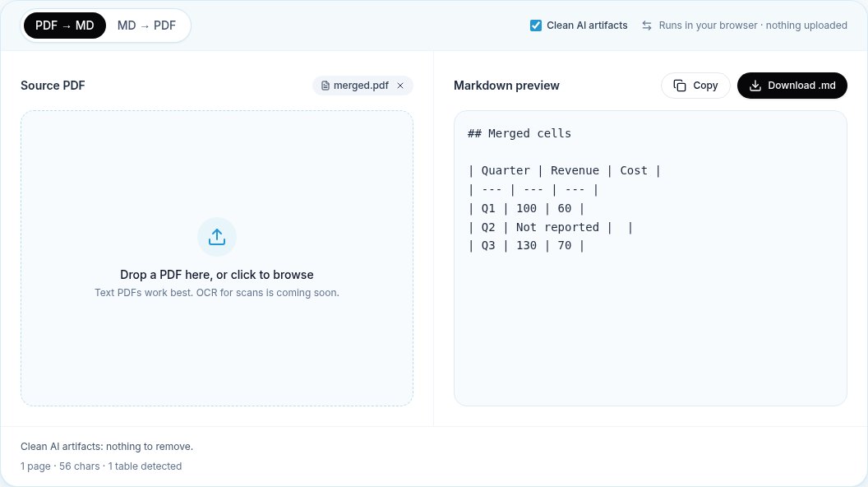Uncheck Clean AI artifacts checkbox
Screen dimensions: 868x487
coord(535,26)
